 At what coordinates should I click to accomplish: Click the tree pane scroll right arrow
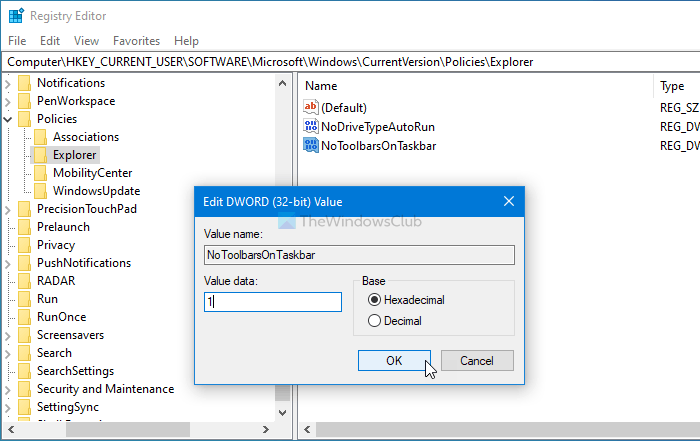click(x=266, y=429)
